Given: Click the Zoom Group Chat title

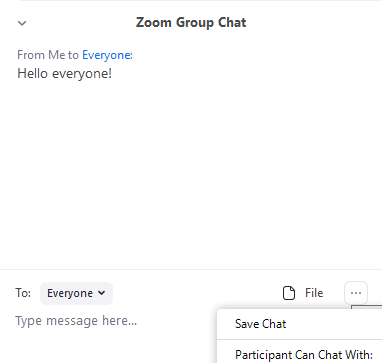Looking at the screenshot, I should [191, 23].
